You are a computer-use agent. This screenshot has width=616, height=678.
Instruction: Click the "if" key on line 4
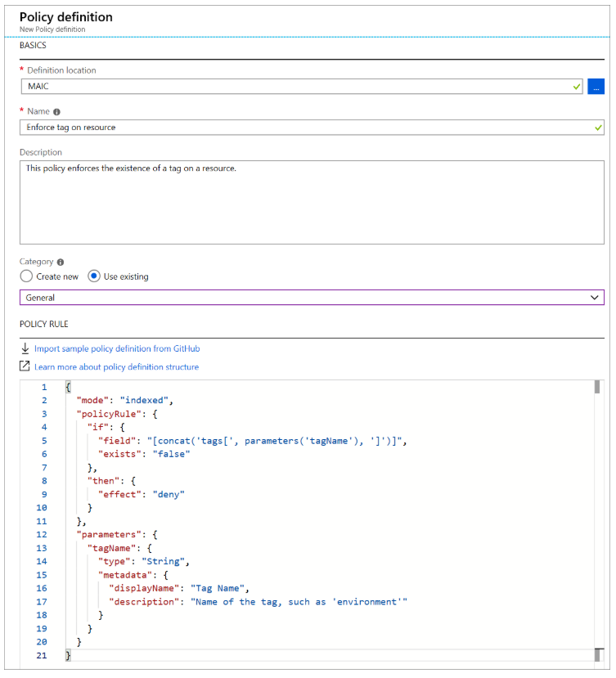pyautogui.click(x=98, y=427)
